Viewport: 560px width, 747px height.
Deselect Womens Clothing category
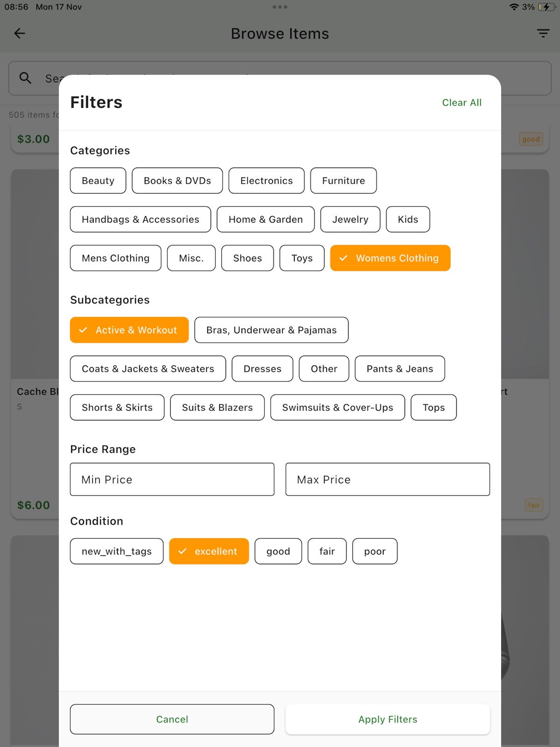point(390,258)
